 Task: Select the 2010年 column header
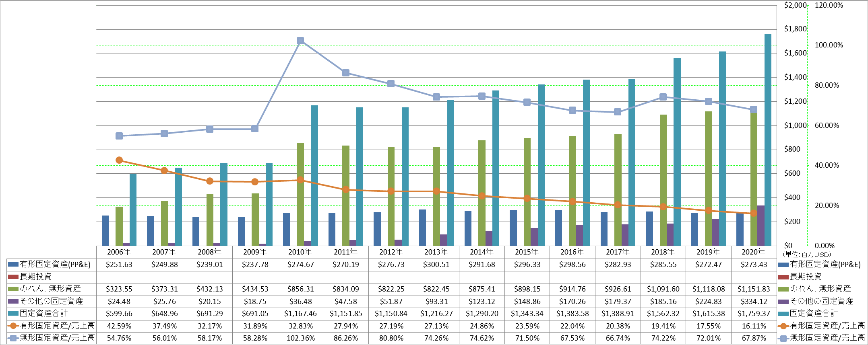pos(300,252)
